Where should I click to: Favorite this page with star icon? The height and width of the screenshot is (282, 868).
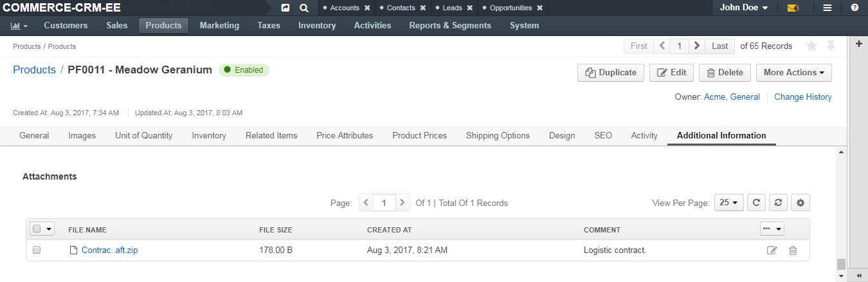pos(811,46)
